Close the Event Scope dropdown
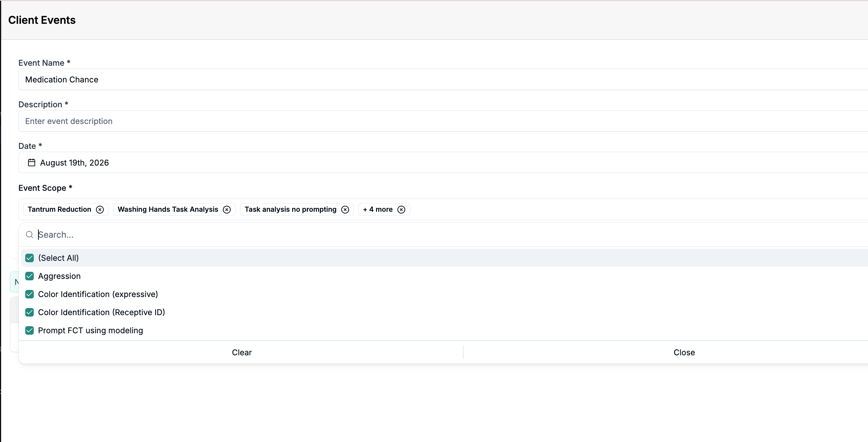 [x=684, y=352]
